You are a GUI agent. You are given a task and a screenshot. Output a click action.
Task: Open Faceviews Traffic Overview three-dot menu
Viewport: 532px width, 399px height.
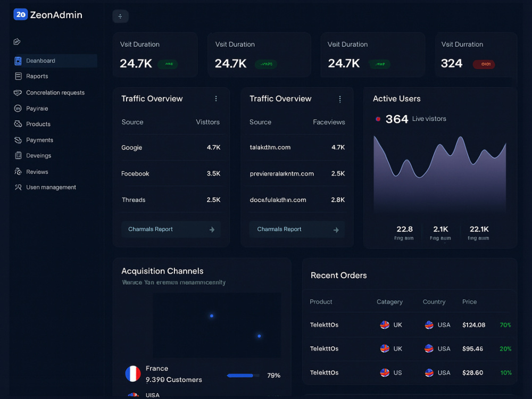coord(339,99)
